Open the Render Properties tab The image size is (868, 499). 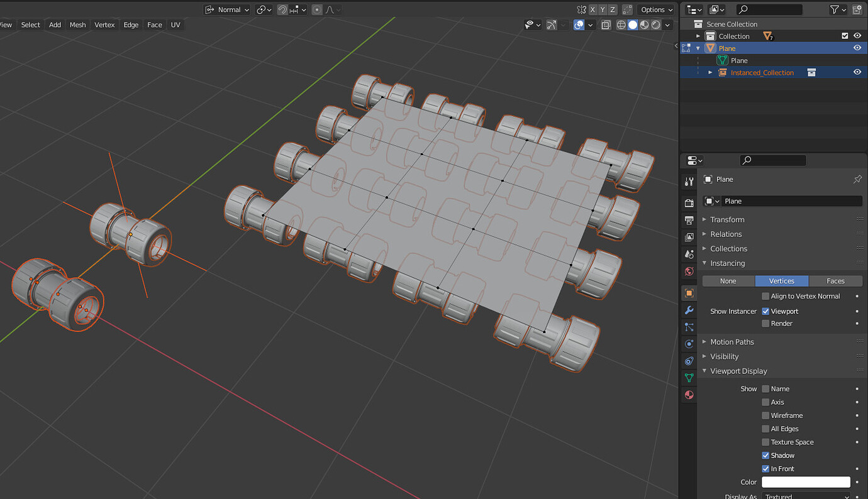689,202
